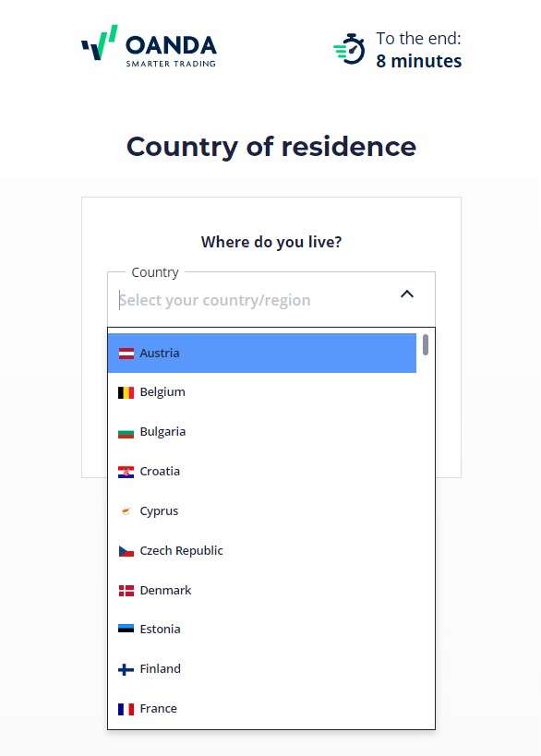Image resolution: width=541 pixels, height=756 pixels.
Task: Click the dropdown list scrollbar thumb
Action: (426, 344)
